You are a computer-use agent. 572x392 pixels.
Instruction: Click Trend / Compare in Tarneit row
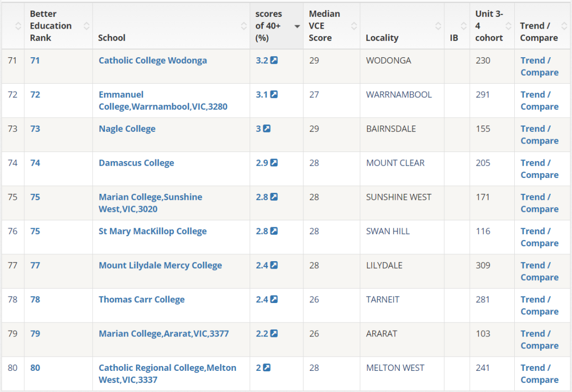pyautogui.click(x=539, y=305)
